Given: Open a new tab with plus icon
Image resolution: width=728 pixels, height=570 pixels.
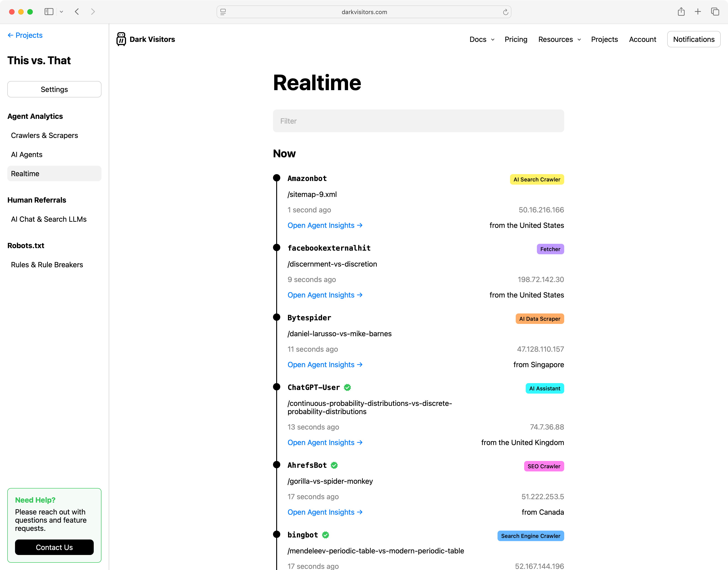Looking at the screenshot, I should 698,12.
